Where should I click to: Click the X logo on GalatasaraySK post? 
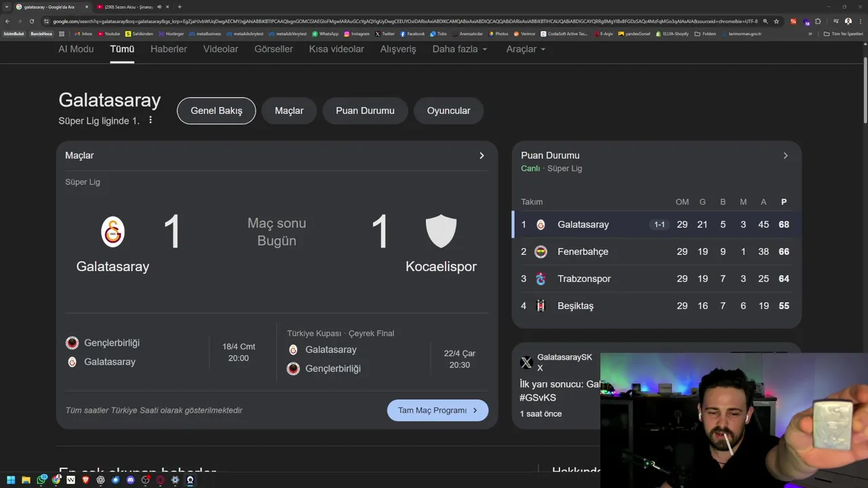click(x=526, y=363)
